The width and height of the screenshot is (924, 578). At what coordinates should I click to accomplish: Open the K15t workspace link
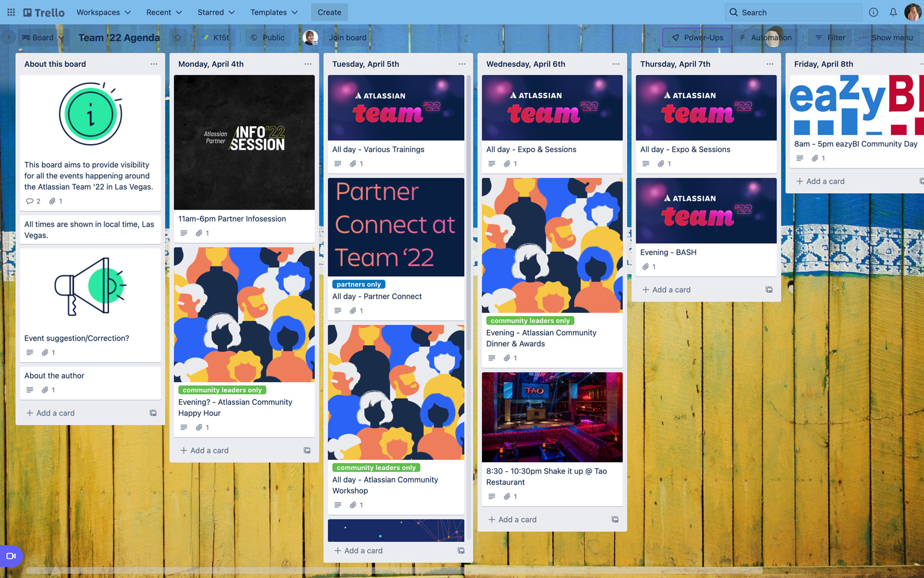click(x=216, y=37)
